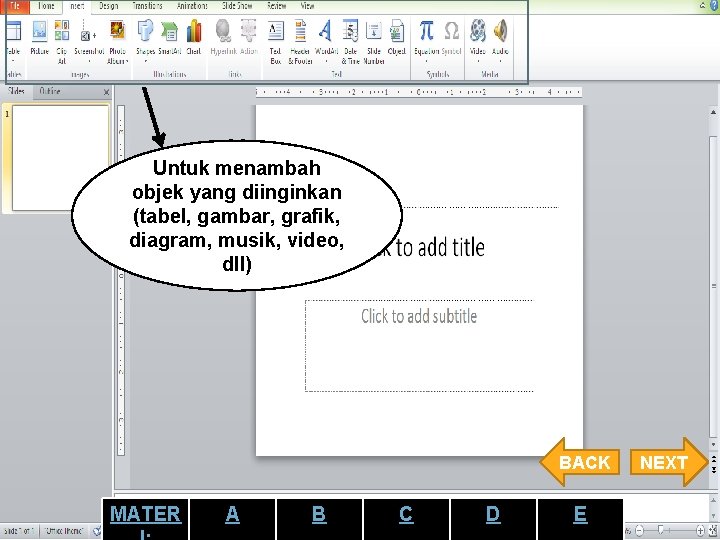Screen dimensions: 720x540
Task: Click the Action icon
Action: pyautogui.click(x=248, y=39)
